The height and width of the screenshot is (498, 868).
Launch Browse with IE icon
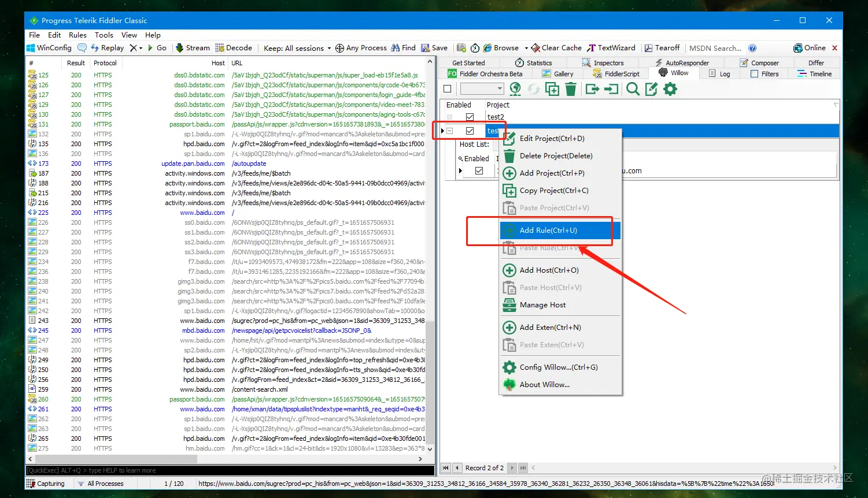(x=501, y=48)
